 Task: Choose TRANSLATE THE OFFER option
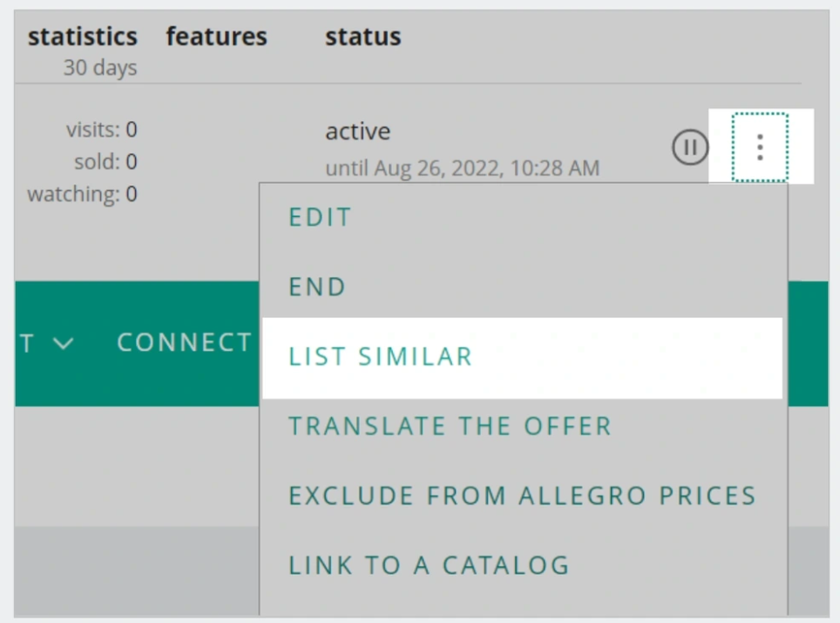[450, 426]
